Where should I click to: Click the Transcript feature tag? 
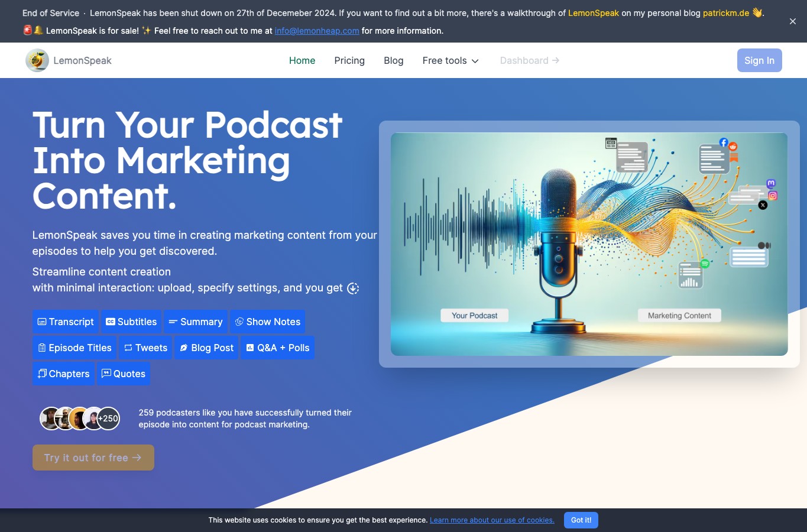[66, 322]
